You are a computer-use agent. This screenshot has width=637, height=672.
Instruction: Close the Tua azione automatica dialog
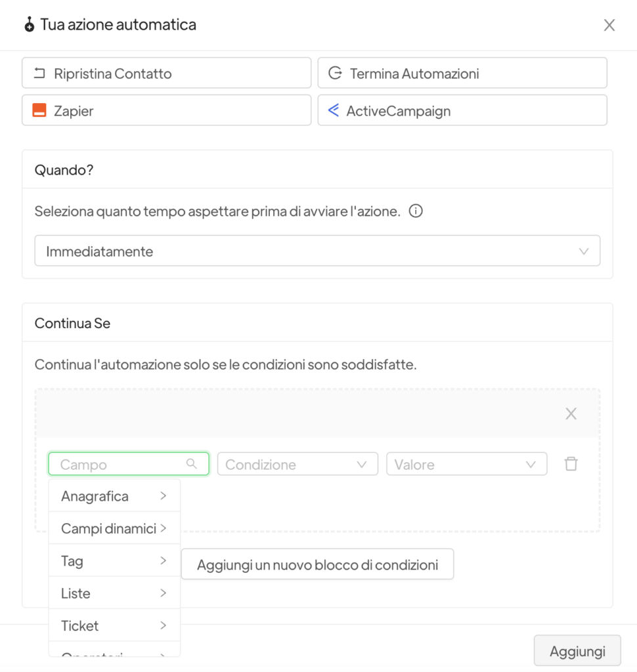(x=609, y=25)
